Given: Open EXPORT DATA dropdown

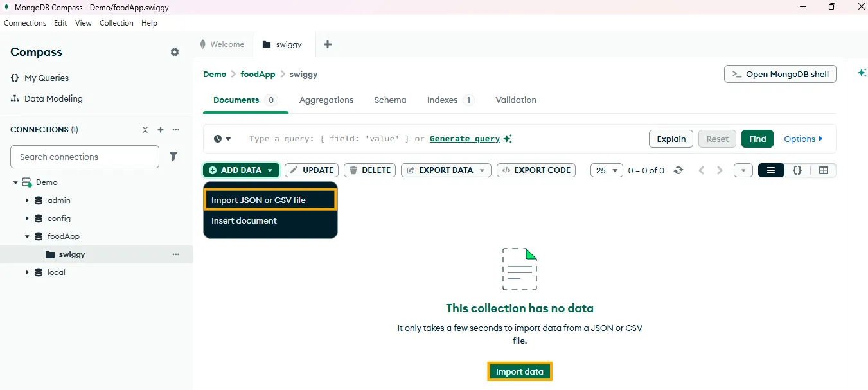Looking at the screenshot, I should click(x=446, y=170).
